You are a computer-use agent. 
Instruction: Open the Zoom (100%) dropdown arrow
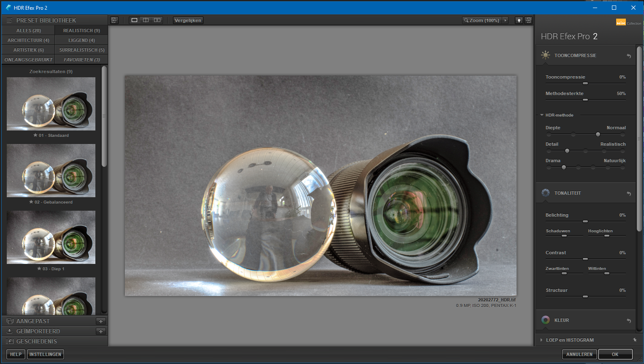point(505,20)
